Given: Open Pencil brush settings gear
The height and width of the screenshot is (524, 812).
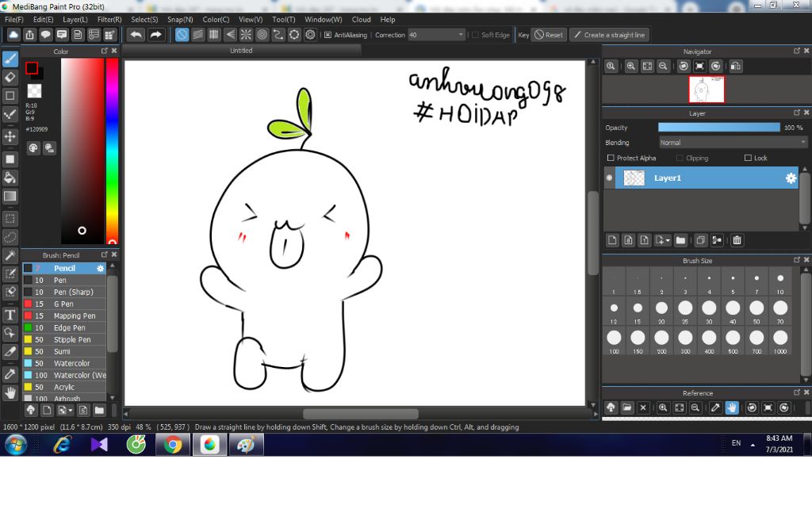Looking at the screenshot, I should pyautogui.click(x=100, y=268).
